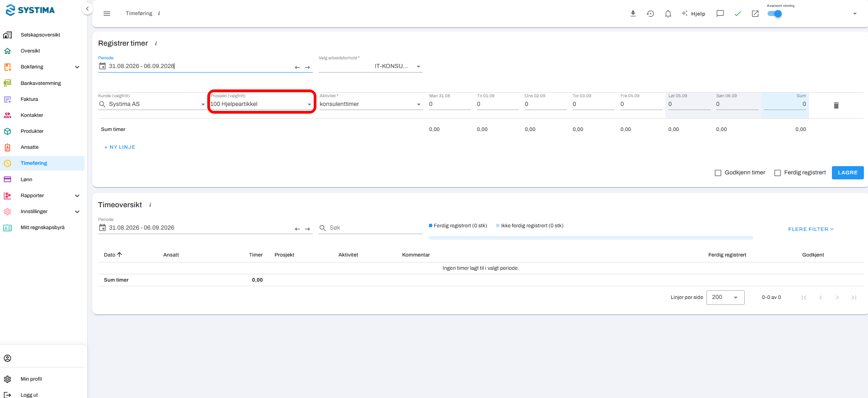Open Min profil settings
The height and width of the screenshot is (398, 868).
tap(31, 379)
